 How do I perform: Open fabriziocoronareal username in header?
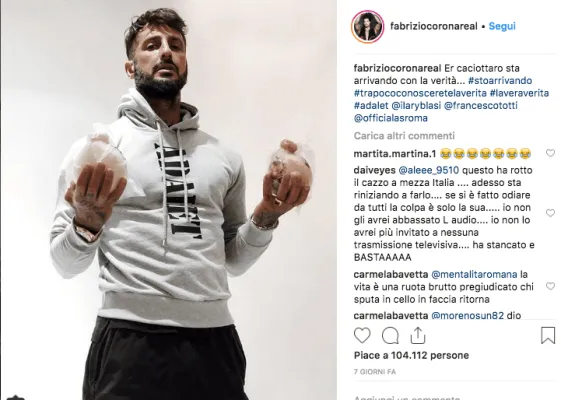coord(434,26)
